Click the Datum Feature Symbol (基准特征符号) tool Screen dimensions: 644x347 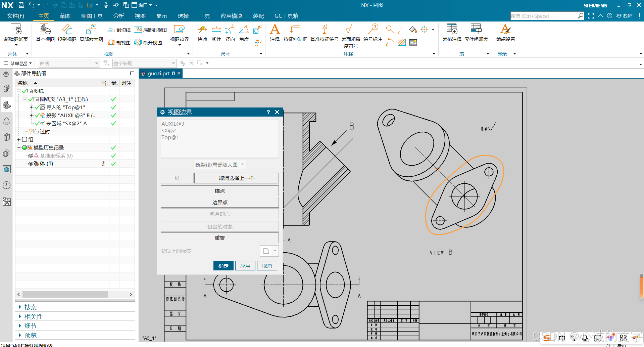pyautogui.click(x=324, y=33)
